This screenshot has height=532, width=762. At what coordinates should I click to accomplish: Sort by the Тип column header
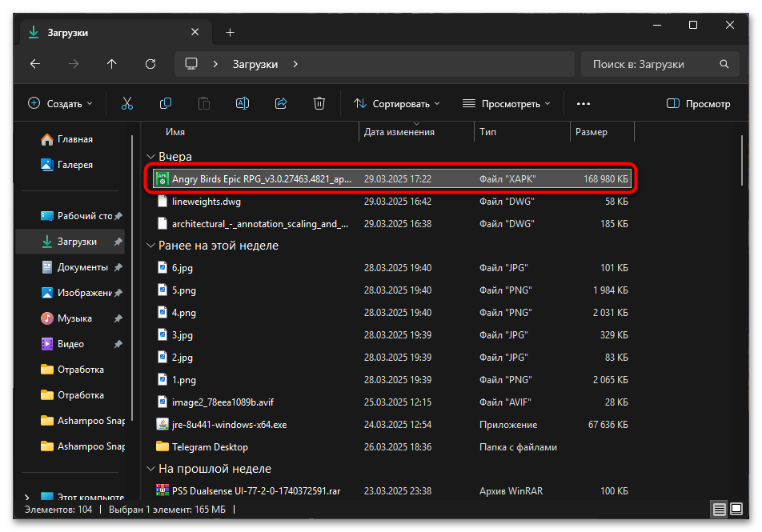(x=487, y=132)
